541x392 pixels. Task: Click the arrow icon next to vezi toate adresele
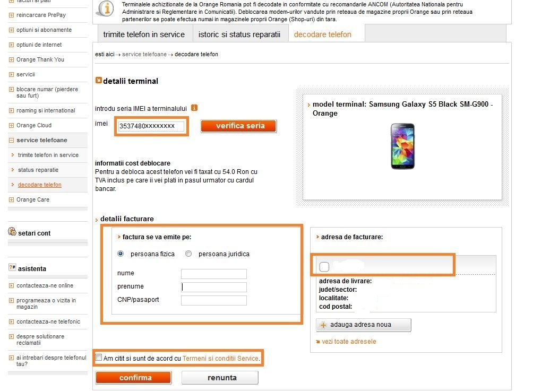click(x=318, y=342)
